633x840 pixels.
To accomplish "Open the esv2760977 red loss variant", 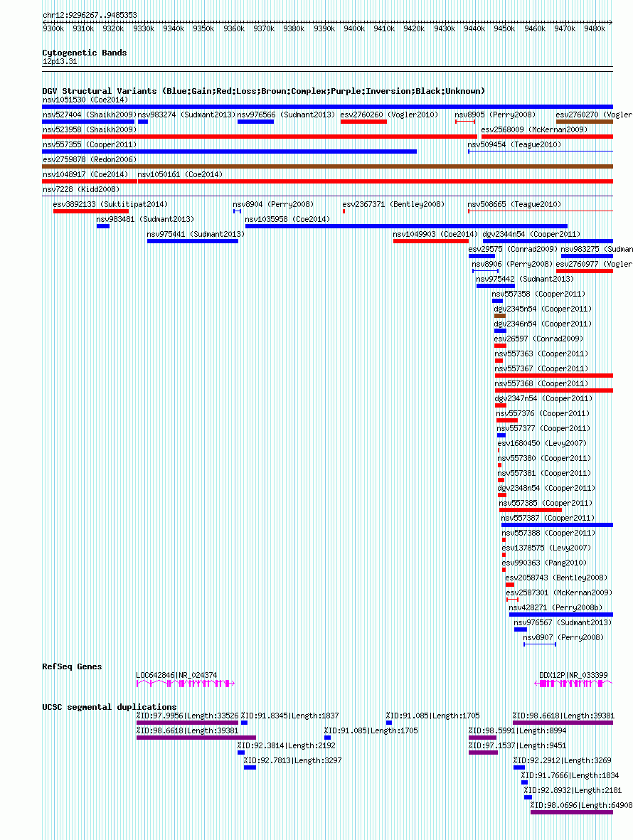I will 584,272.
